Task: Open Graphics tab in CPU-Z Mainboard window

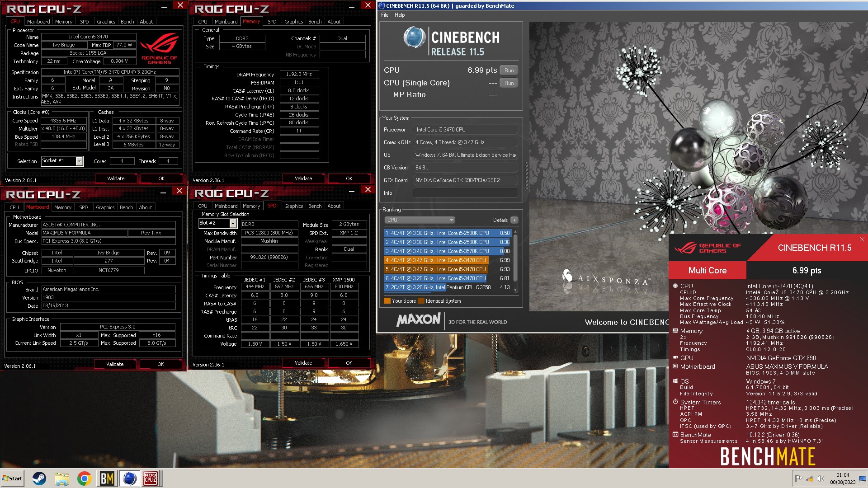Action: point(105,207)
